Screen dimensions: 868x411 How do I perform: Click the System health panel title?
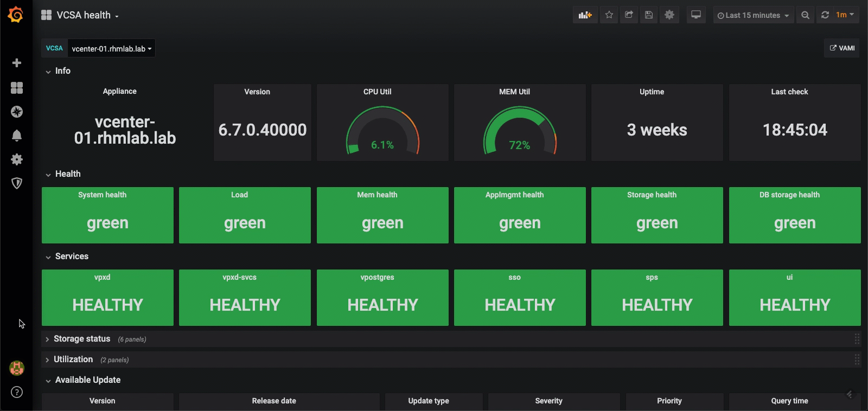[x=103, y=195]
